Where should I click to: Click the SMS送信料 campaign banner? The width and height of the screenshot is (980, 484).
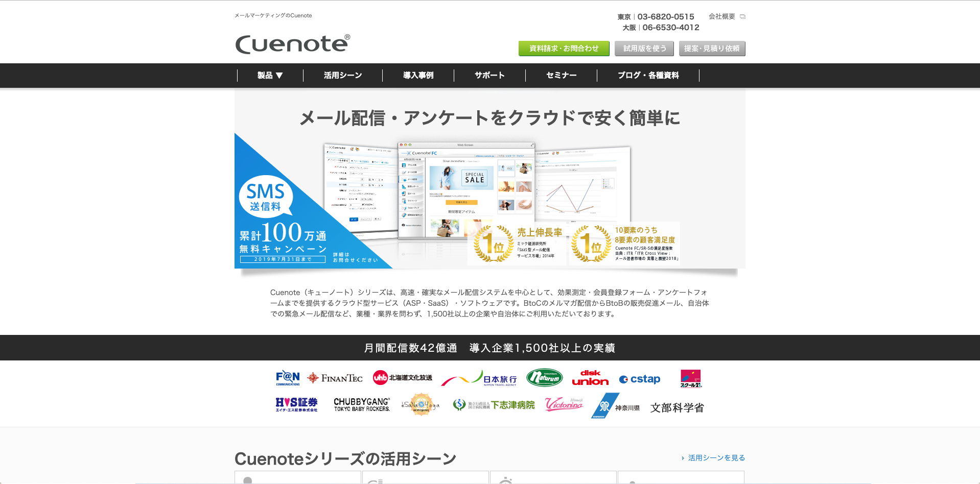point(280,220)
